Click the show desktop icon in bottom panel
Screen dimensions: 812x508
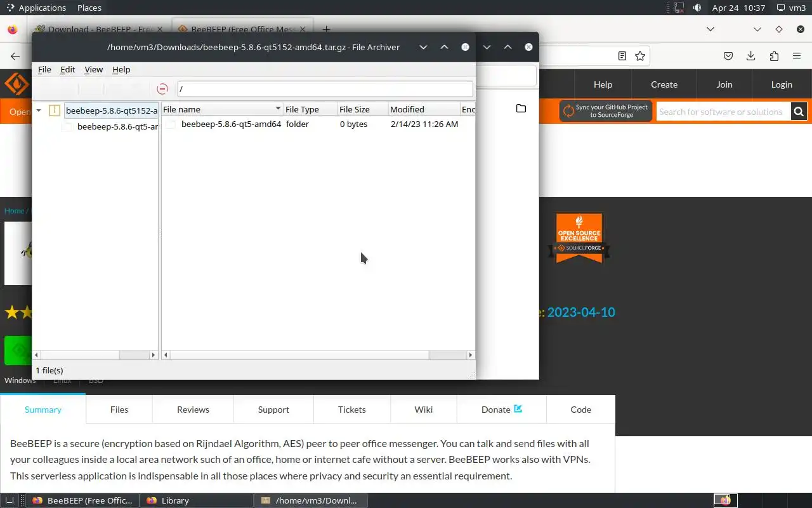point(10,500)
